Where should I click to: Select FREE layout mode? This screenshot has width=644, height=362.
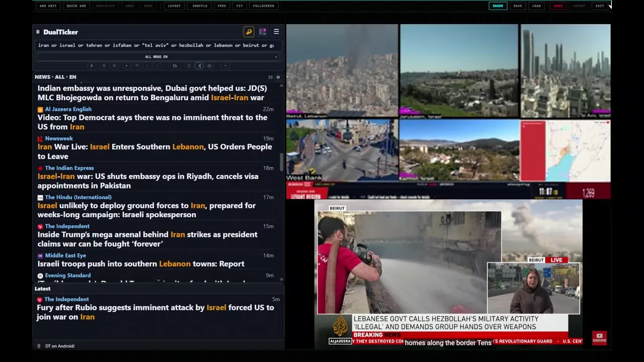click(x=222, y=6)
